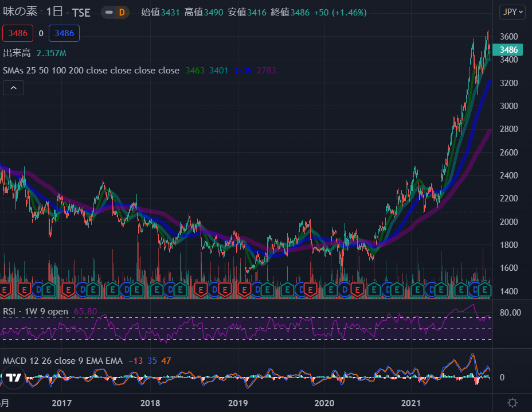Click the RSI value 65.80
This screenshot has height=412, width=532.
(x=85, y=312)
